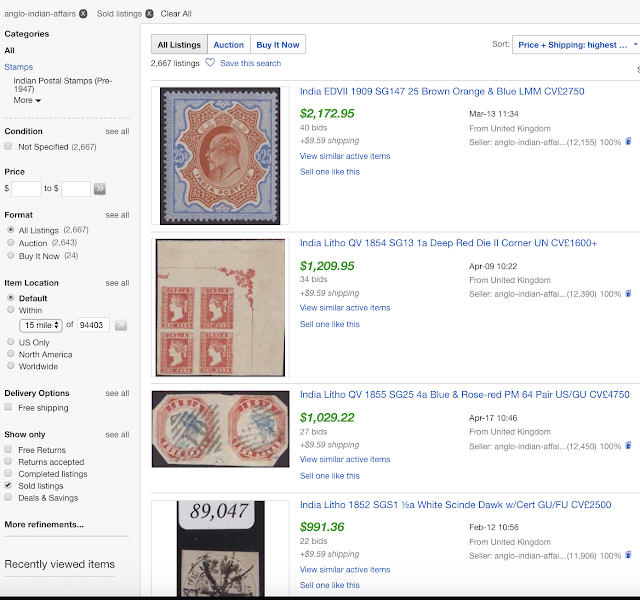The width and height of the screenshot is (640, 600).
Task: Remove the anglo-indian-affairs filter chip
Action: [x=83, y=14]
